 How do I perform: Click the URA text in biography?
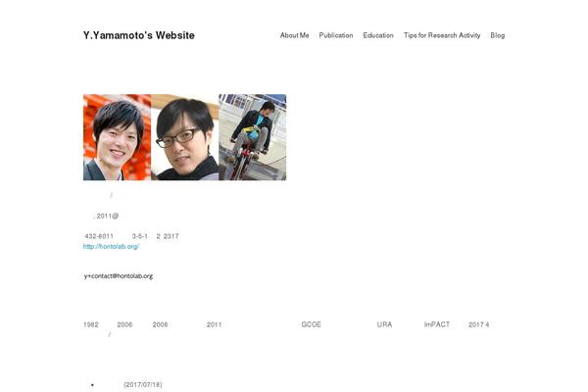tap(384, 324)
